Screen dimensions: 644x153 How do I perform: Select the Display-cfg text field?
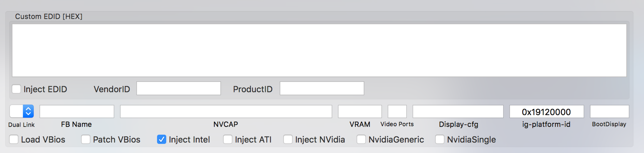pos(458,111)
